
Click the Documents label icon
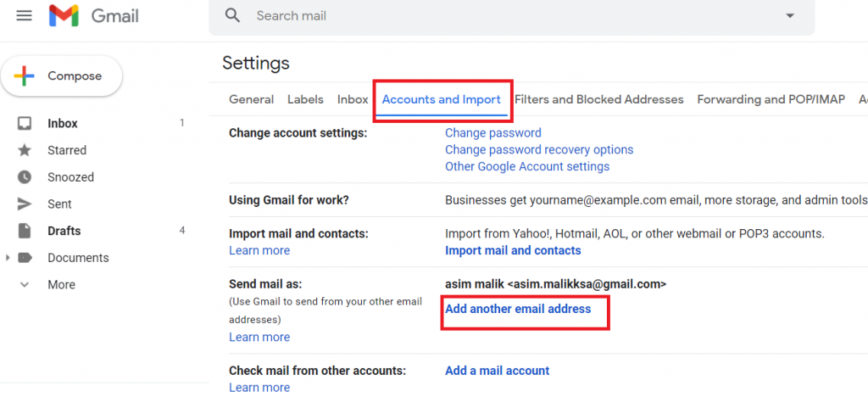tap(25, 258)
